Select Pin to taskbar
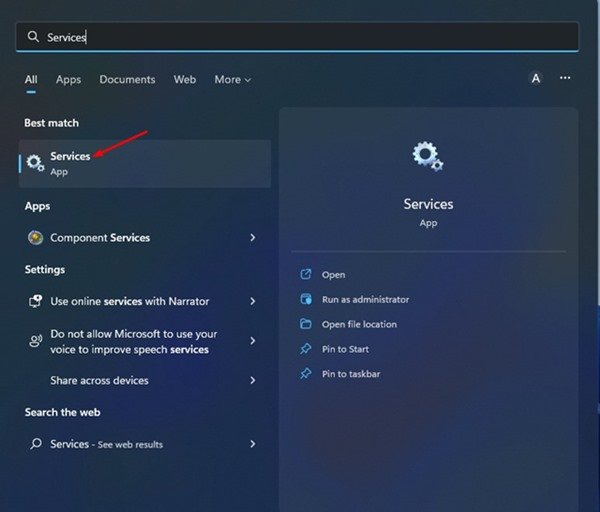This screenshot has width=600, height=512. (x=351, y=374)
